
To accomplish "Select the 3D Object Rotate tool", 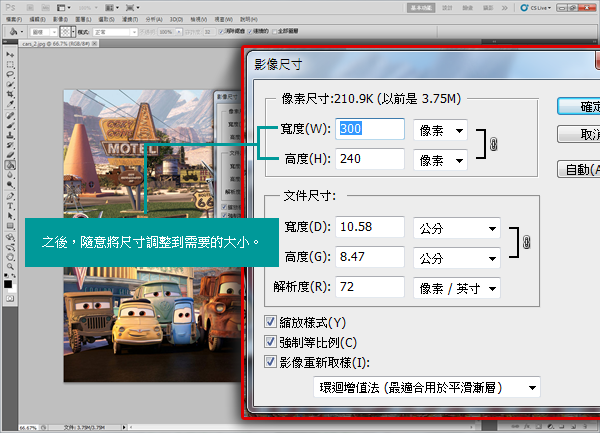I will (10, 237).
